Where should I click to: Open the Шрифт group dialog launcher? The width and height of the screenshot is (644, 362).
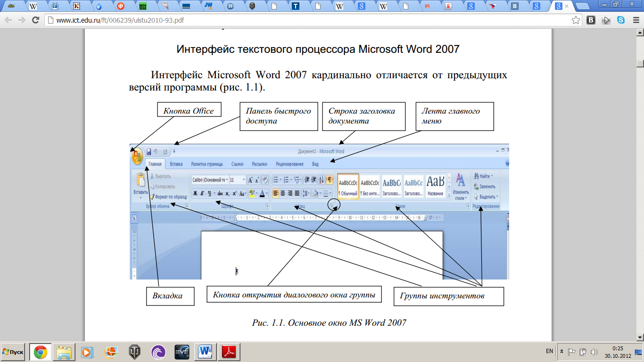tap(267, 206)
